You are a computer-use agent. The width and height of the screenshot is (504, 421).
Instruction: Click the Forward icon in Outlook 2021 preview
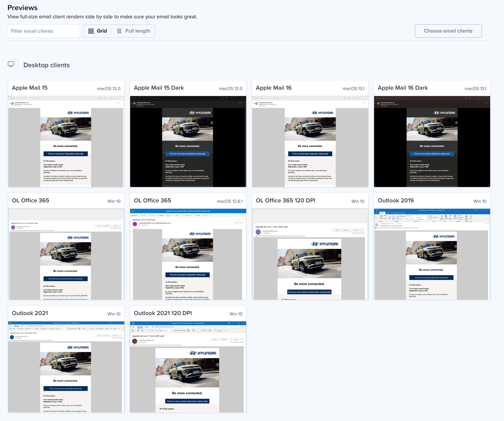(x=51, y=329)
